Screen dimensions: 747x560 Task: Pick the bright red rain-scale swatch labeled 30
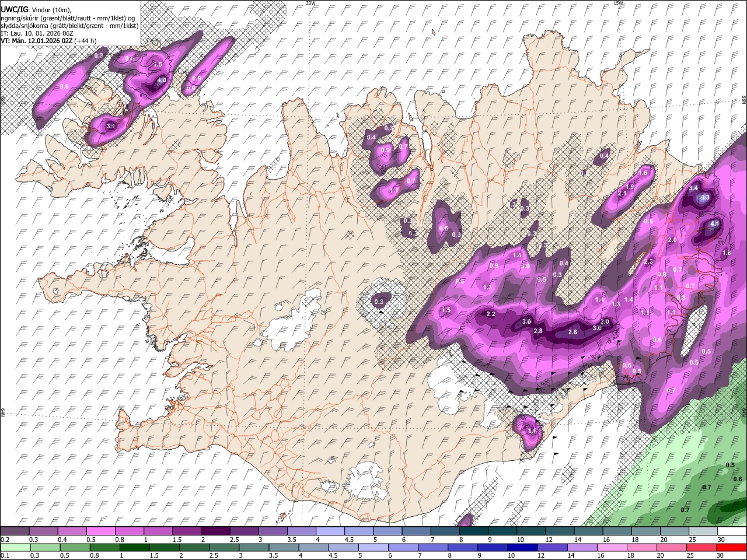pyautogui.click(x=731, y=547)
